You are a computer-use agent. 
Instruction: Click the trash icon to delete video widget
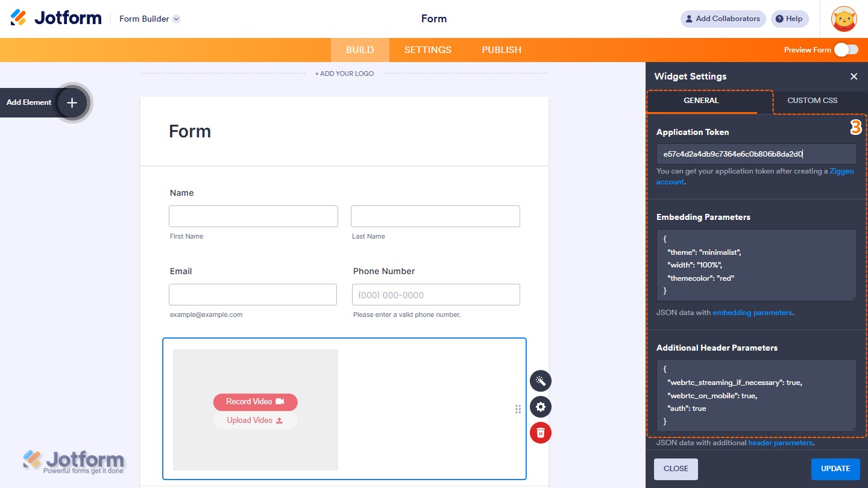(x=540, y=433)
